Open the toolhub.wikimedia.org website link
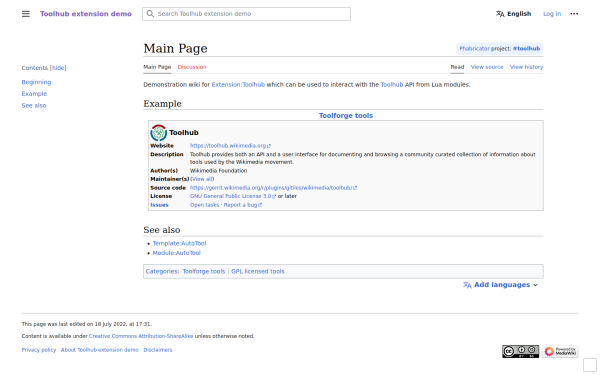The image size is (600, 375). coord(230,146)
